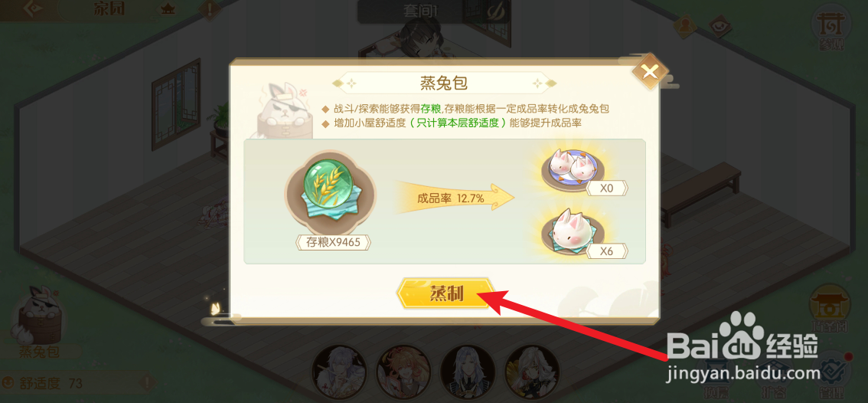Click the 蒸制 steam button
Image resolution: width=868 pixels, height=403 pixels.
coord(445,293)
